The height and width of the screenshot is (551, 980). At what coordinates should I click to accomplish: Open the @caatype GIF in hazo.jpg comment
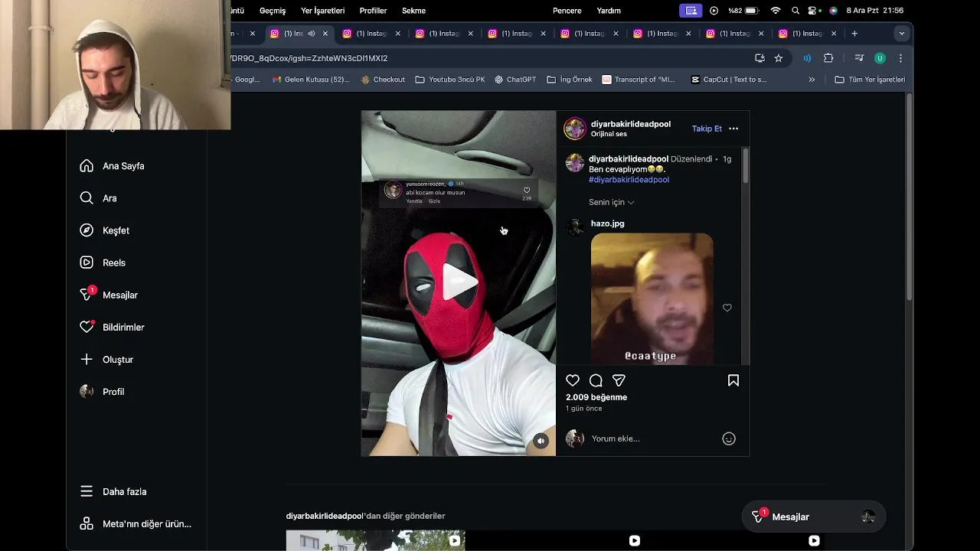652,298
